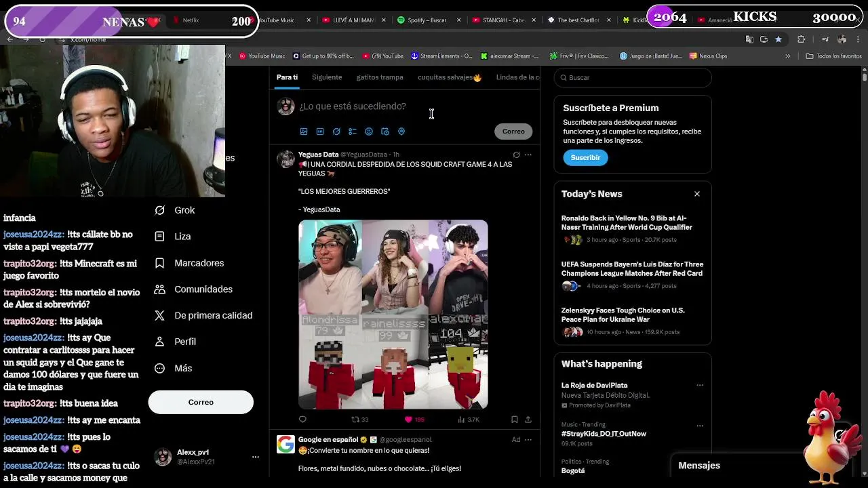Add a photo to the new post
868x488 pixels.
coord(304,131)
